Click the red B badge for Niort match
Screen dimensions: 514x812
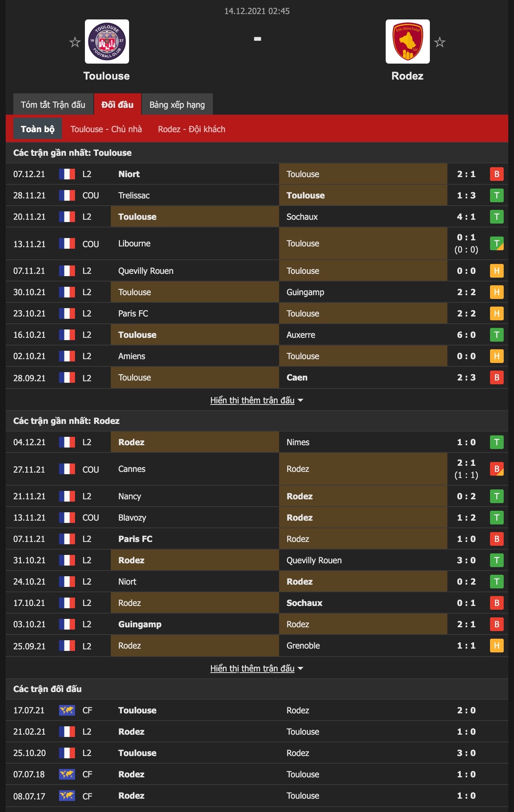pyautogui.click(x=496, y=174)
